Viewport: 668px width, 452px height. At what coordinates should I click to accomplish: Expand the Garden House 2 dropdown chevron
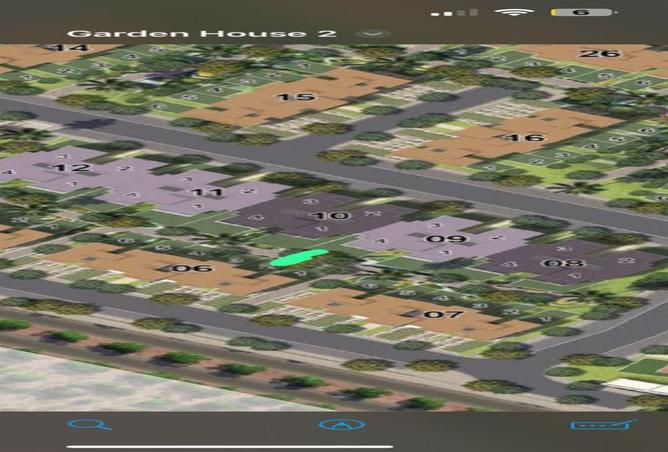click(x=379, y=33)
